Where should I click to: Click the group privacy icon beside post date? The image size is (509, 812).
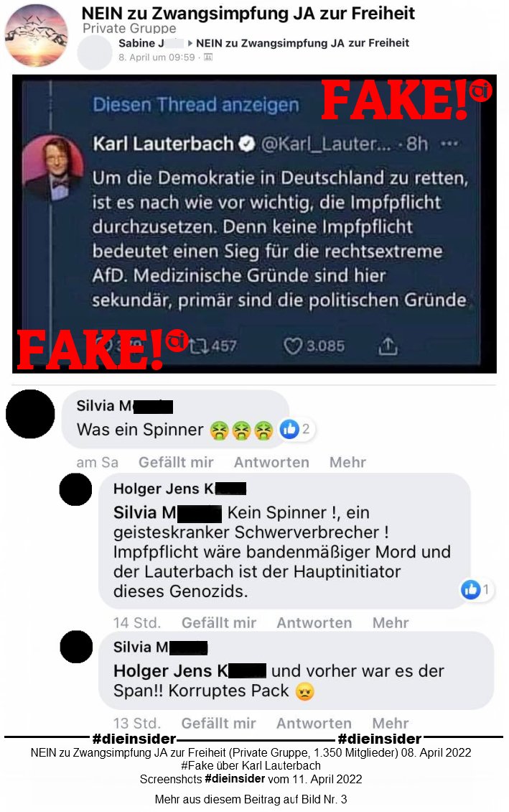(208, 57)
